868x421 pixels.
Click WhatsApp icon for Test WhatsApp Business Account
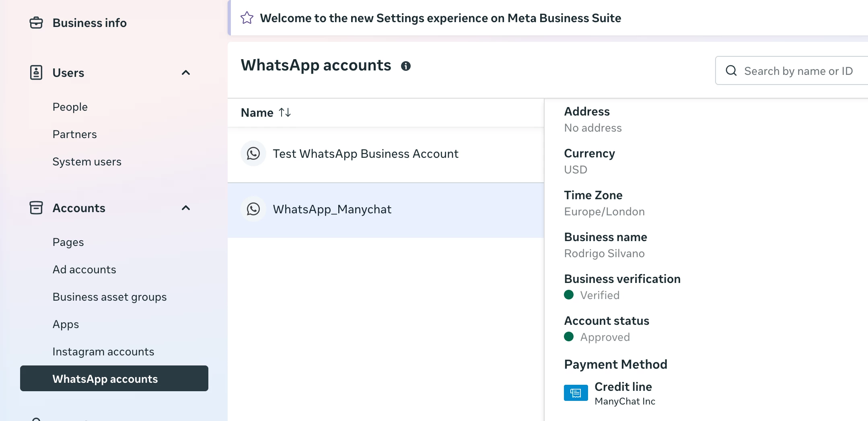253,153
